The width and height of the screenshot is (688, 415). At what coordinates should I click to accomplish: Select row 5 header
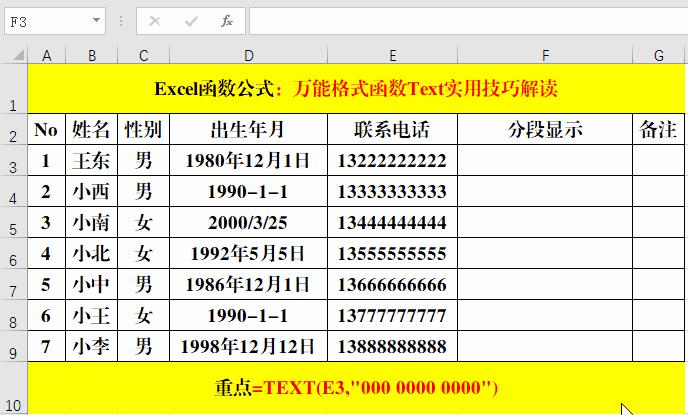(x=13, y=222)
